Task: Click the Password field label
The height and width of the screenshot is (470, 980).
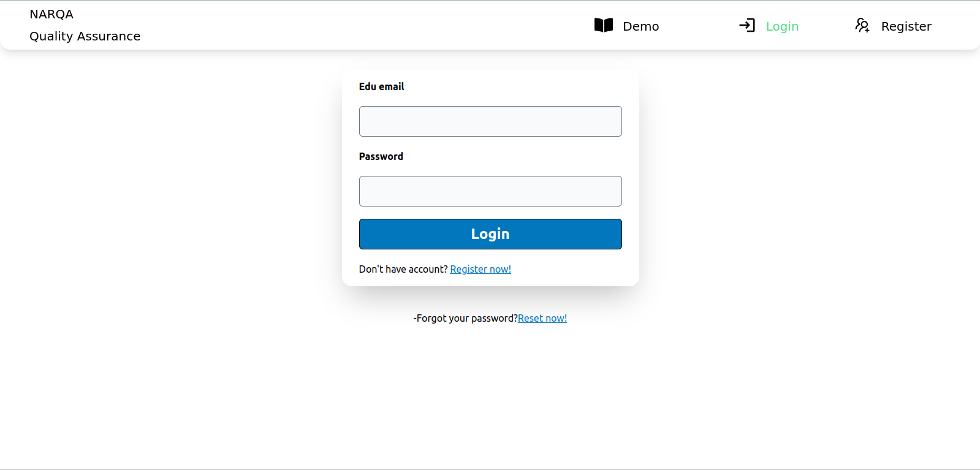Action: pyautogui.click(x=381, y=156)
